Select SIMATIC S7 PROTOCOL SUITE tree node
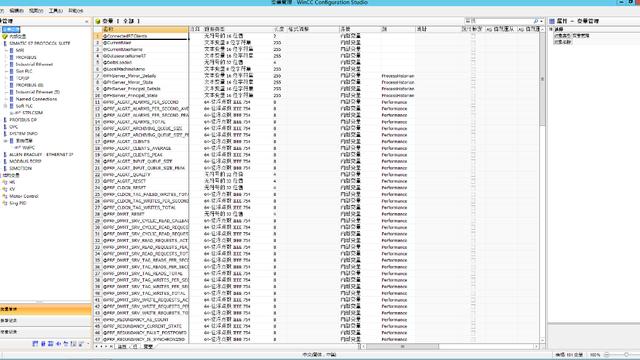The image size is (640, 360). 40,43
